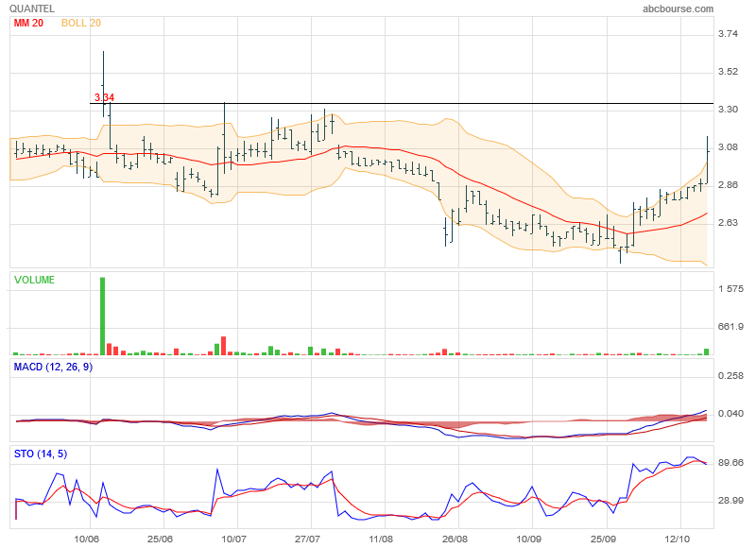Select the BOLL 20 Bollinger legend
Screen dimensions: 756x548
[x=81, y=23]
